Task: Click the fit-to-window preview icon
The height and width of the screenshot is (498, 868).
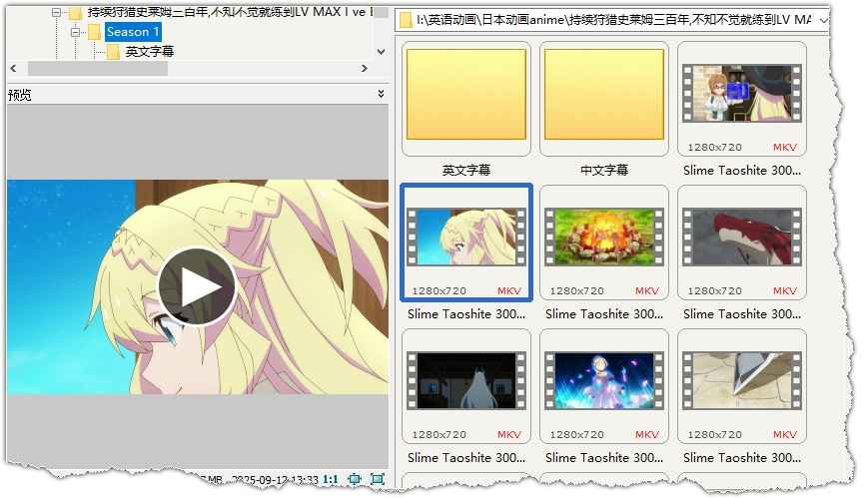Action: pyautogui.click(x=355, y=480)
